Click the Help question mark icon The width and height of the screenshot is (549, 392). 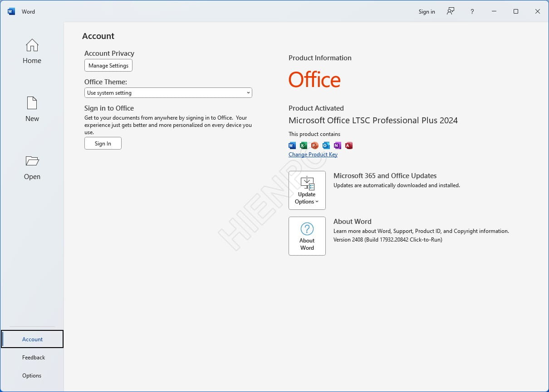[472, 11]
